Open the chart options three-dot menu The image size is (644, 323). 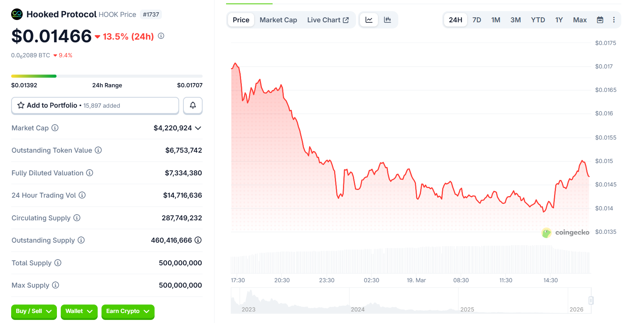click(614, 20)
